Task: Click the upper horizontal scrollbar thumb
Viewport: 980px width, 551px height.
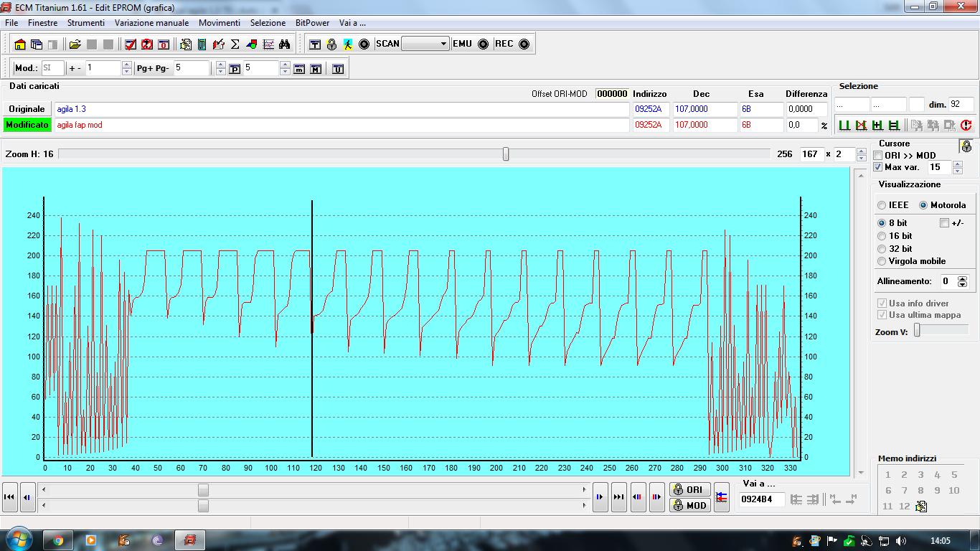Action: [x=203, y=489]
